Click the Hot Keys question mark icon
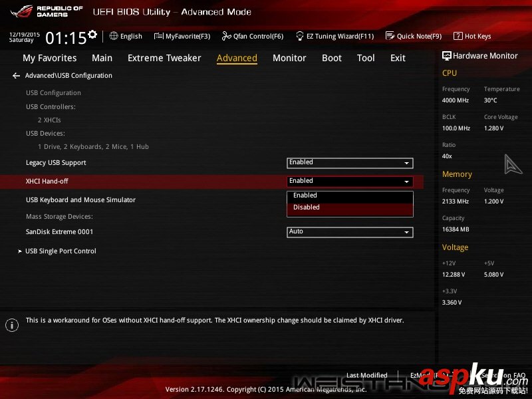 click(458, 36)
